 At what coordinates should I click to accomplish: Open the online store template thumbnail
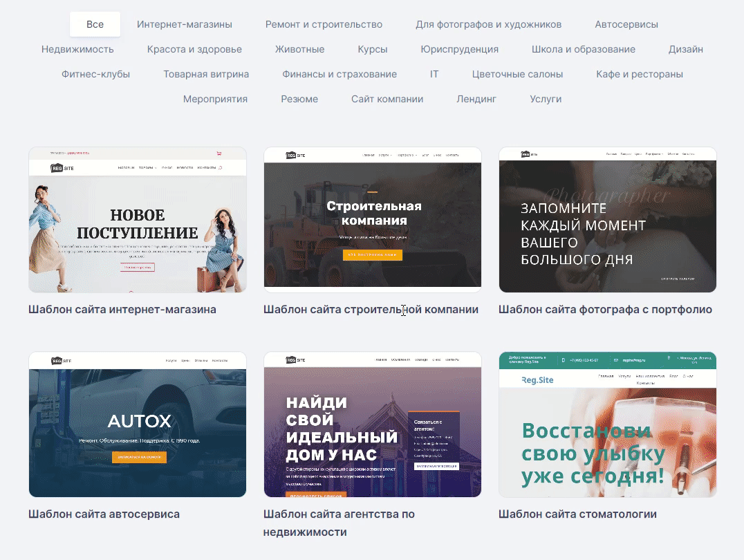point(138,220)
